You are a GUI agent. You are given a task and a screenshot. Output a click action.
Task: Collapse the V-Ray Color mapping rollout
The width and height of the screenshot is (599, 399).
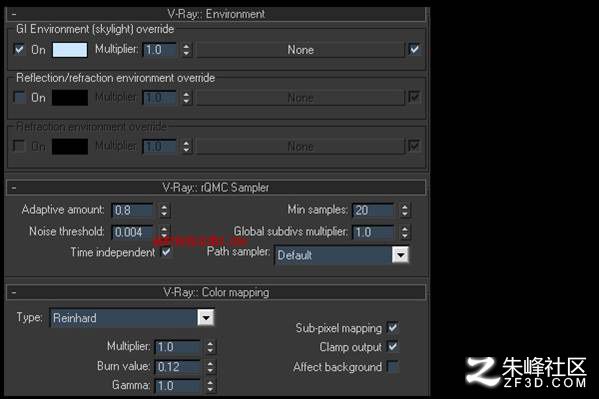(x=216, y=292)
